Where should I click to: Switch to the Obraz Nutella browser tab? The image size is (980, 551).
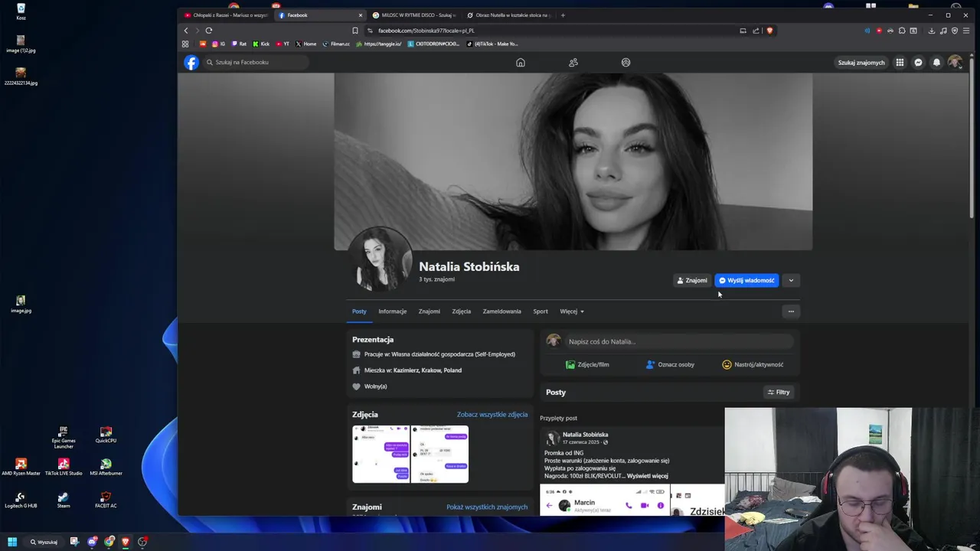coord(509,15)
